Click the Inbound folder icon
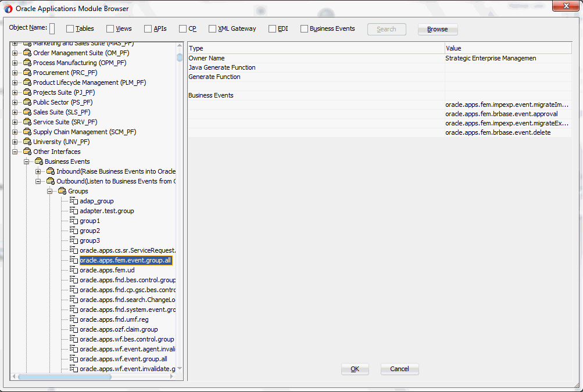 (x=51, y=171)
